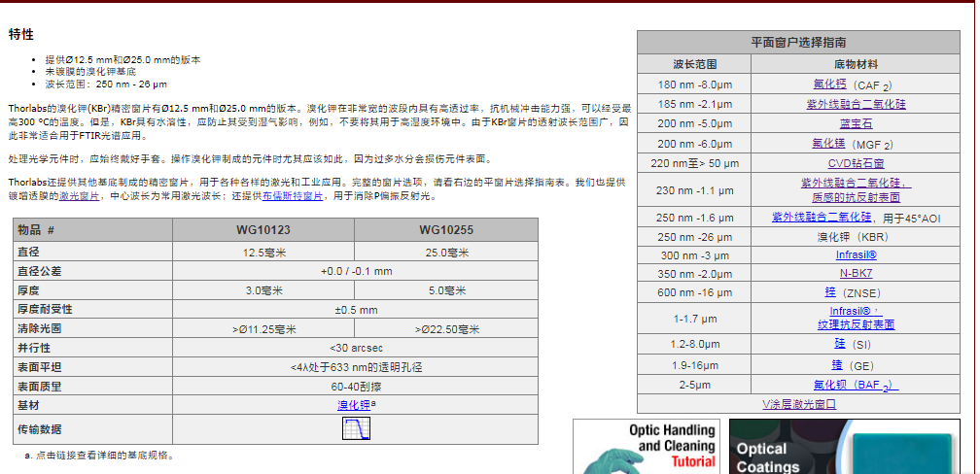Click the 5.0毫米 thickness cell

(445, 290)
